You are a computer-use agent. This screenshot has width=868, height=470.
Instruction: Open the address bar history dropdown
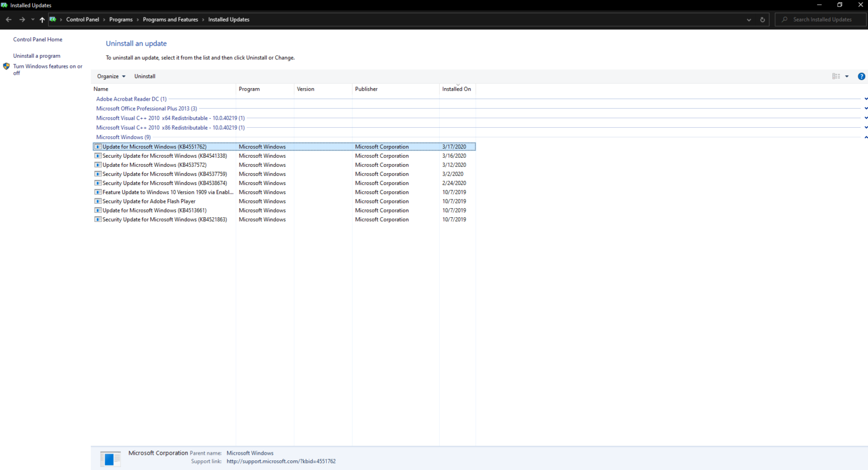tap(749, 19)
